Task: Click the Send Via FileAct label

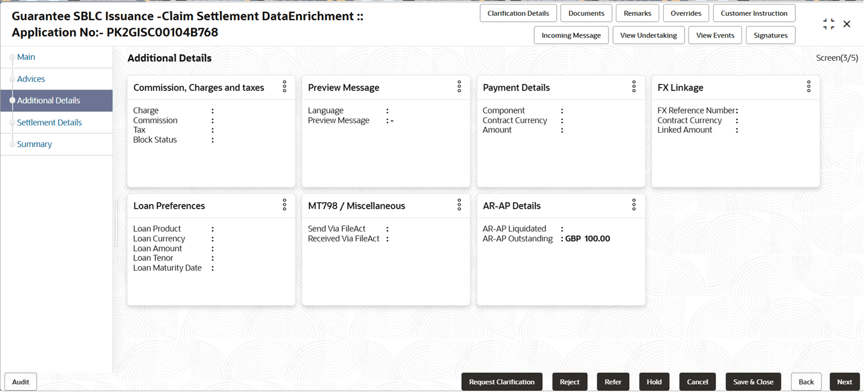Action: coord(337,228)
